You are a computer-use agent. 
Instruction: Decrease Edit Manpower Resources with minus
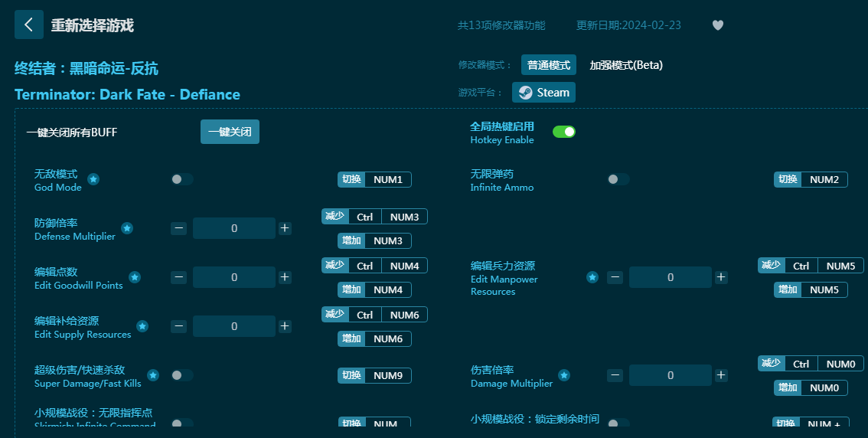615,277
